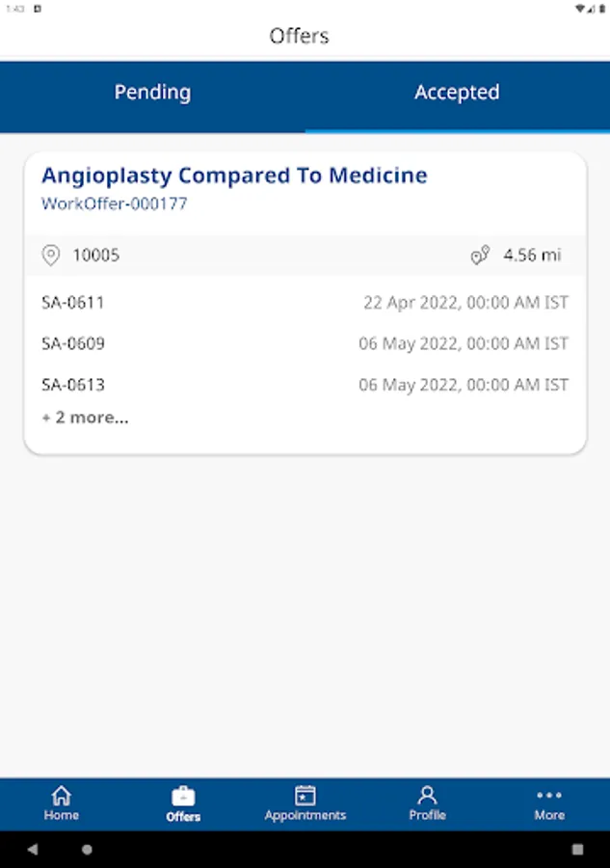Tap the Android recent apps square
This screenshot has height=868, width=610.
577,849
